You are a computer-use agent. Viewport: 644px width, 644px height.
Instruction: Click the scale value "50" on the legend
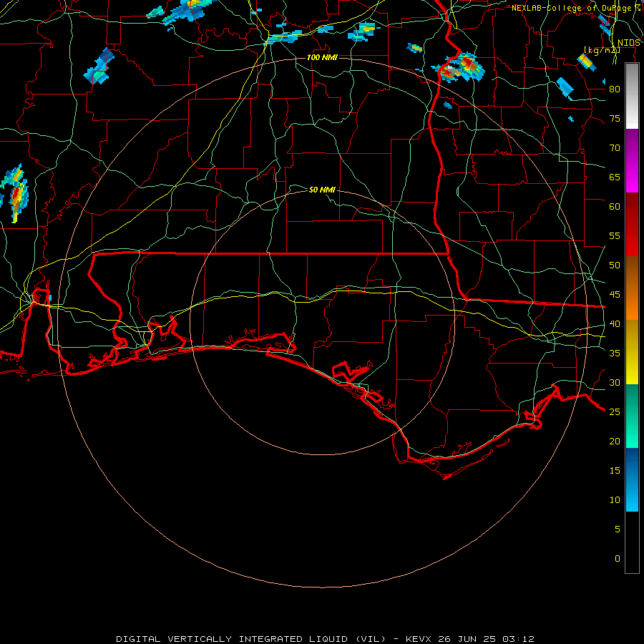point(615,265)
